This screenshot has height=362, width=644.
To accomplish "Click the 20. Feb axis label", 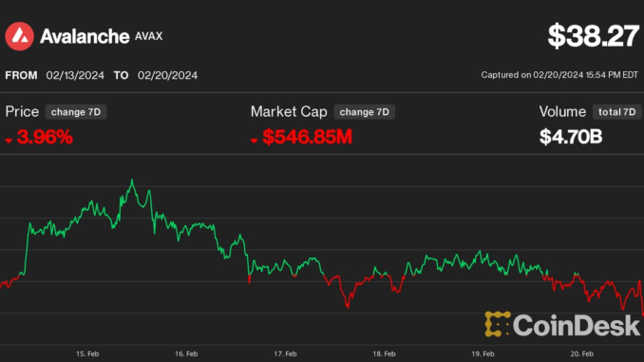I will coord(581,353).
